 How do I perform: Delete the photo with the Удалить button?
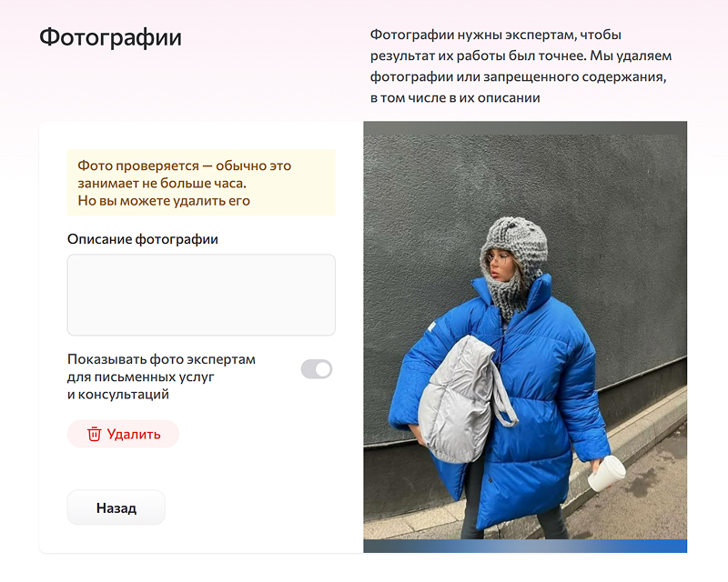point(123,434)
